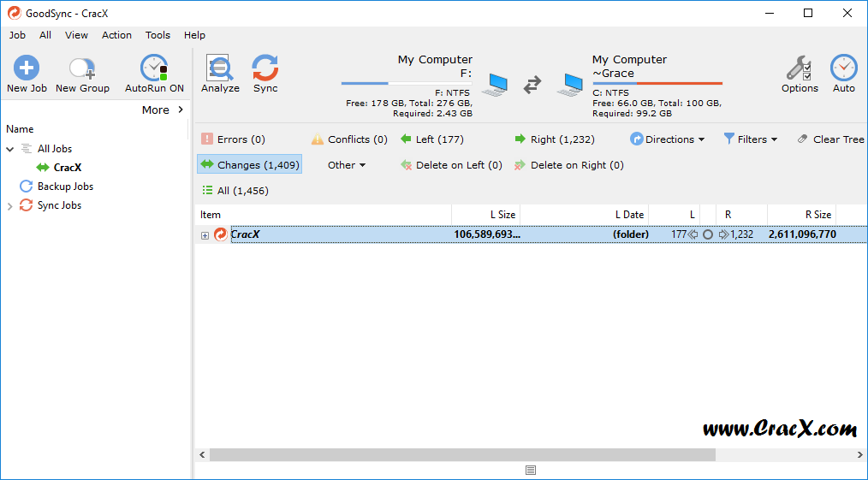
Task: Toggle the log panel icon at bottom
Action: 531,471
